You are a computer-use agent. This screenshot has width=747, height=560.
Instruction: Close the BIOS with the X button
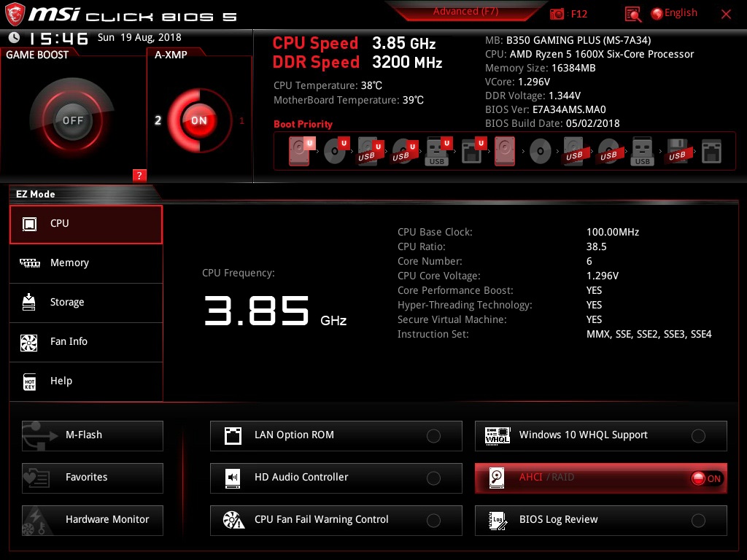pyautogui.click(x=726, y=14)
